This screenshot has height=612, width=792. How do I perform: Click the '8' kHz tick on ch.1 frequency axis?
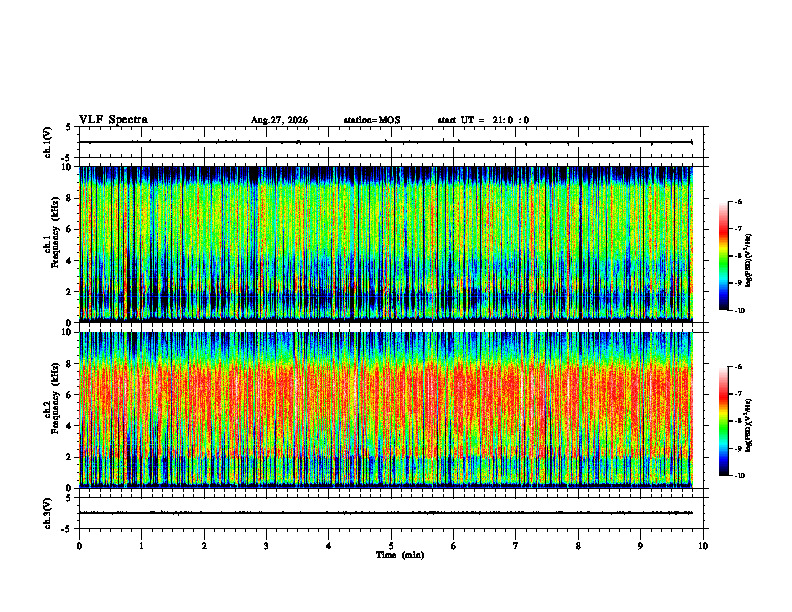tap(70, 198)
